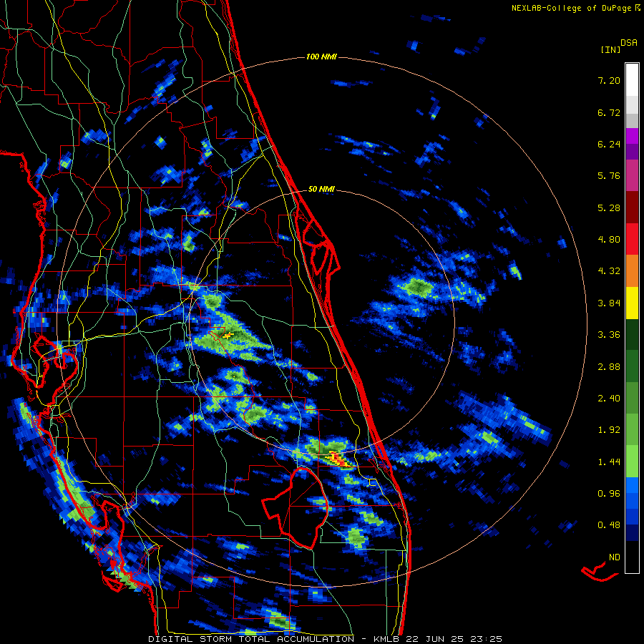This screenshot has width=644, height=644.
Task: Click the NEXLAB-College of DuPage credit text
Action: coord(571,8)
